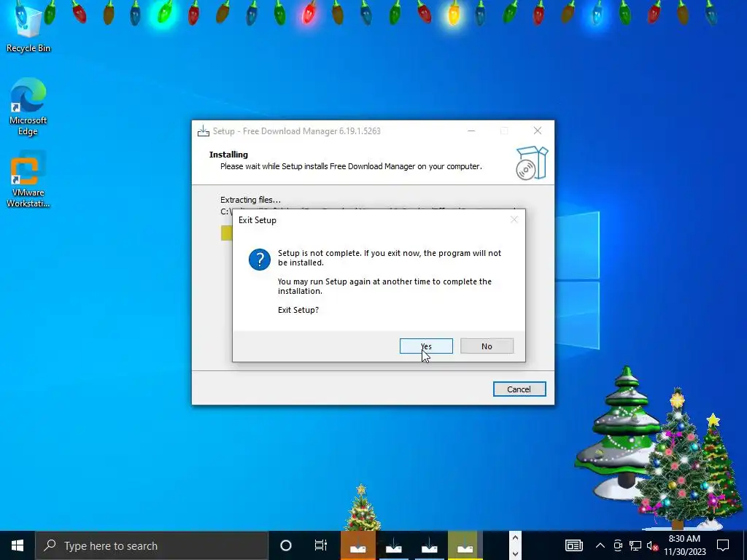Open the Action Center notifications icon

click(x=723, y=545)
